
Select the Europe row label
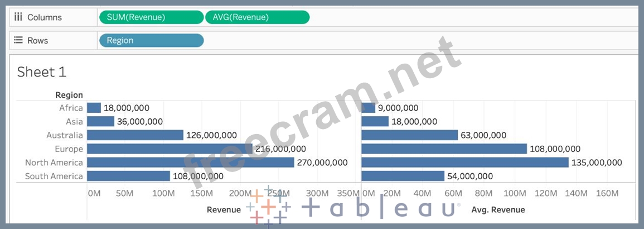(x=69, y=149)
